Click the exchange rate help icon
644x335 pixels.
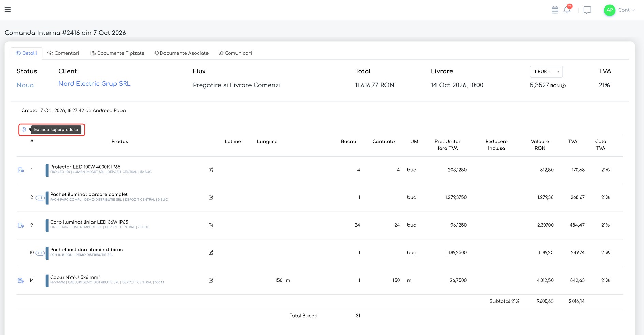pos(563,86)
